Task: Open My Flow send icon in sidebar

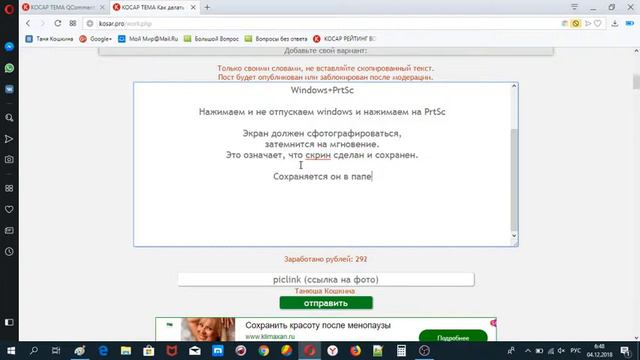Action: coord(9,139)
